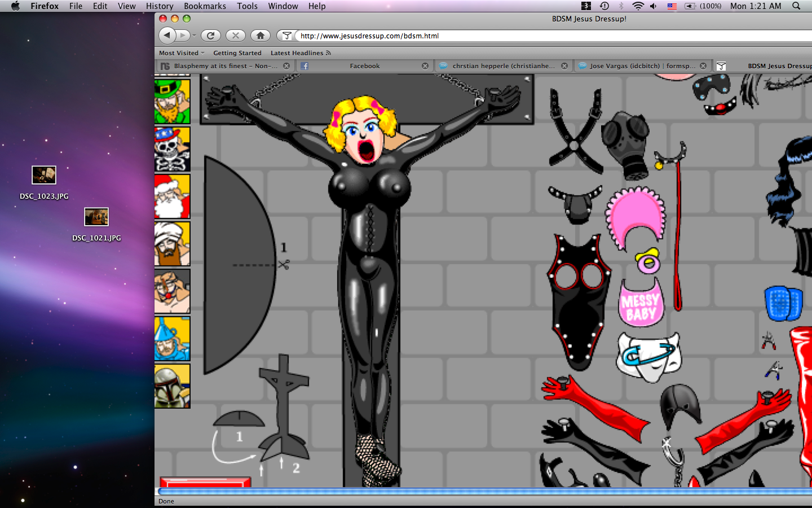This screenshot has height=508, width=812.
Task: Expand the Most Visited bookmarks dropdown
Action: point(182,53)
